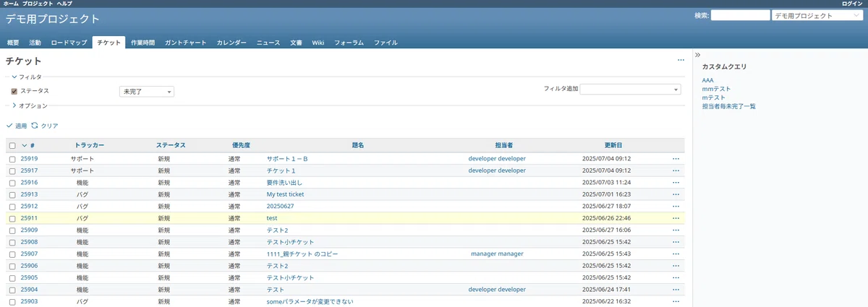Toggle the ステータス filter checkbox
Image resolution: width=868 pixels, height=307 pixels.
(14, 91)
